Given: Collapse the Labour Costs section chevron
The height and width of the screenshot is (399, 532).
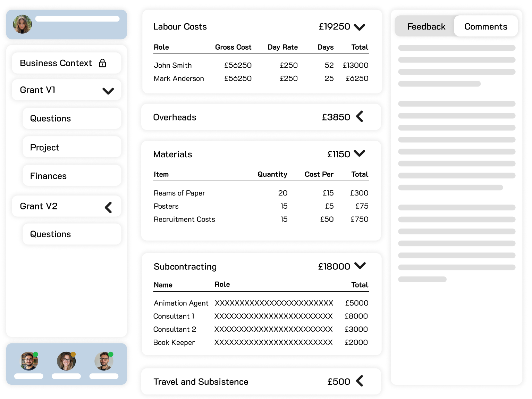Looking at the screenshot, I should (x=360, y=27).
